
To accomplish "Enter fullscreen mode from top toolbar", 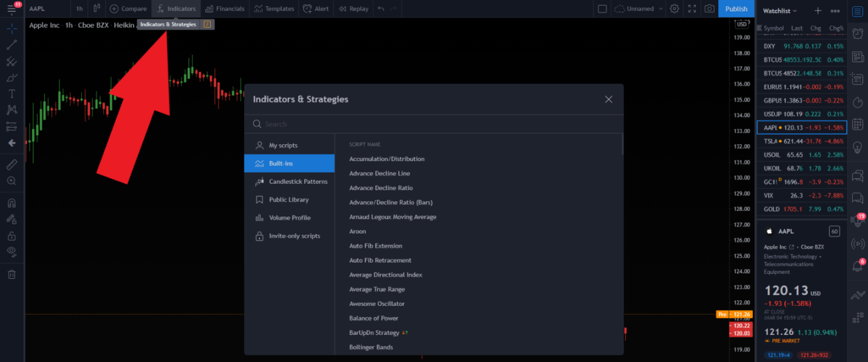I will pyautogui.click(x=692, y=9).
